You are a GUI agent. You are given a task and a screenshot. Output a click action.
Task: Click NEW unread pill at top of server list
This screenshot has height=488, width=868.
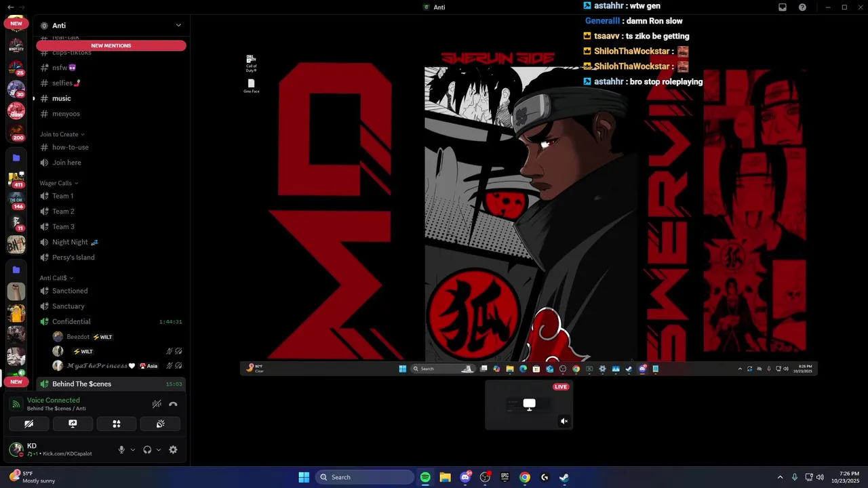click(16, 23)
